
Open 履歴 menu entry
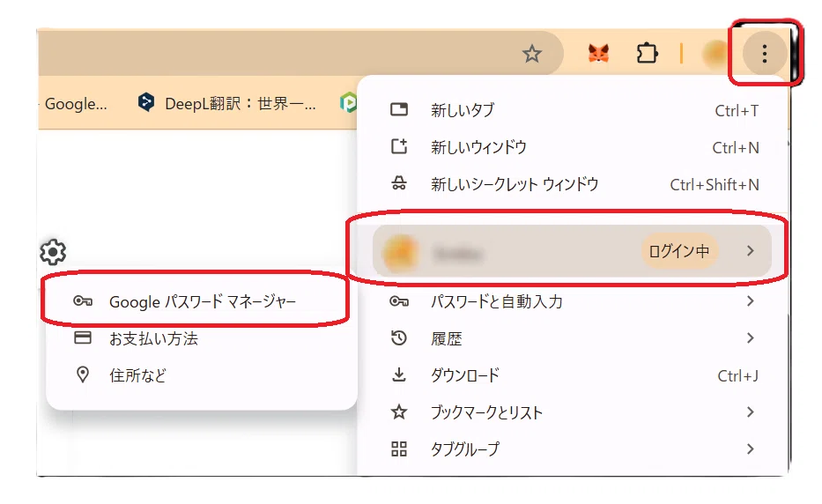[574, 338]
